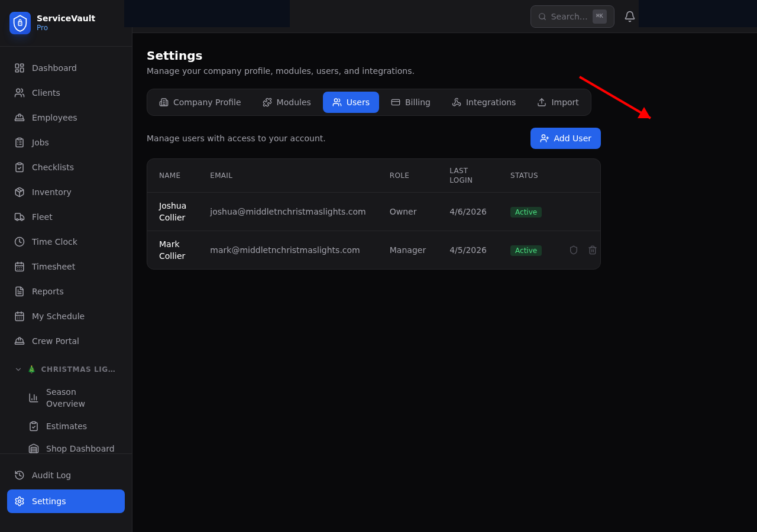Open the Import settings tab
The height and width of the screenshot is (532, 757).
tap(558, 102)
